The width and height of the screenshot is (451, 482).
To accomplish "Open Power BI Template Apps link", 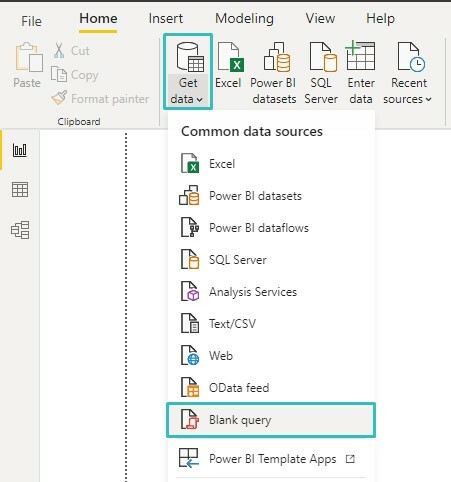I will point(271,459).
